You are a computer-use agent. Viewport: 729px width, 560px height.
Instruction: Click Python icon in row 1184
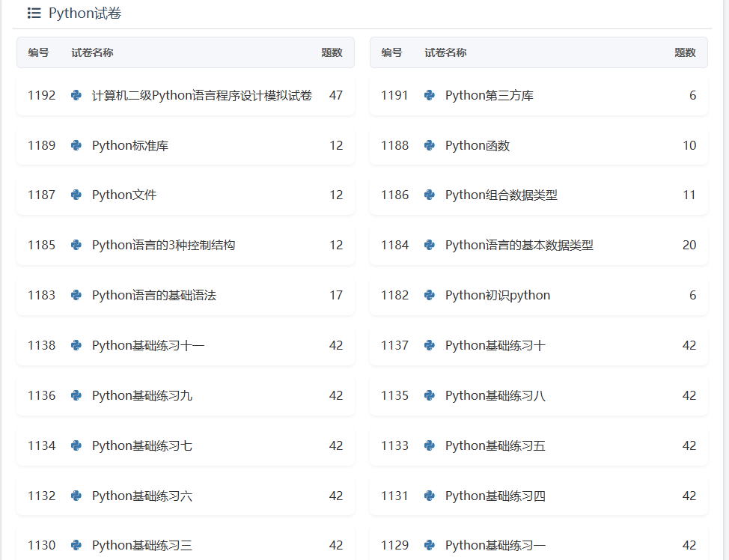tap(430, 245)
